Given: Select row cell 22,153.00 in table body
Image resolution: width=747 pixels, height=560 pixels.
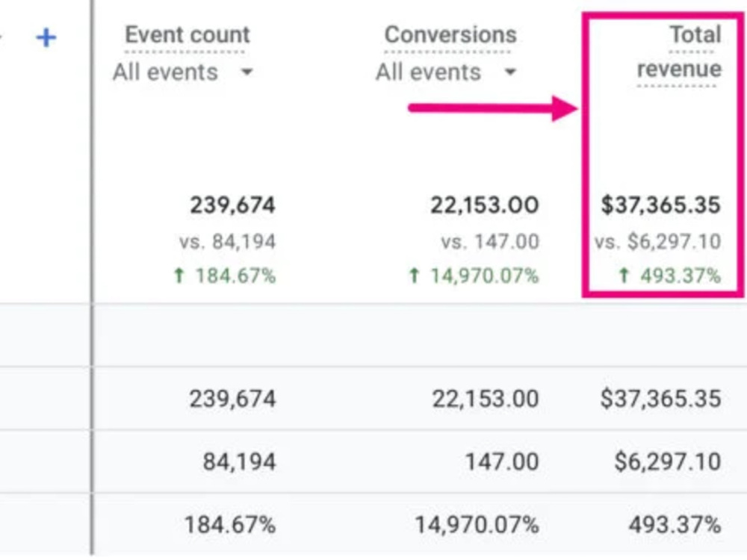Looking at the screenshot, I should (x=486, y=399).
